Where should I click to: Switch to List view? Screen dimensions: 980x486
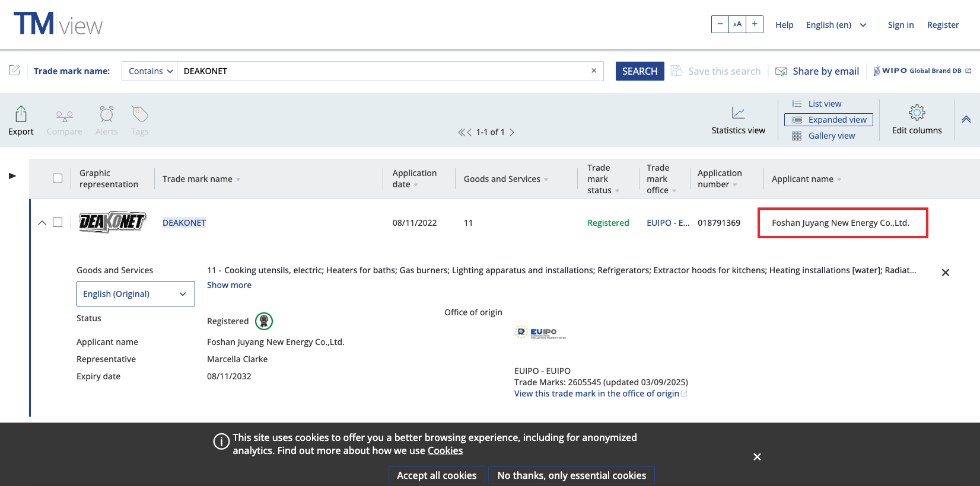click(x=825, y=104)
